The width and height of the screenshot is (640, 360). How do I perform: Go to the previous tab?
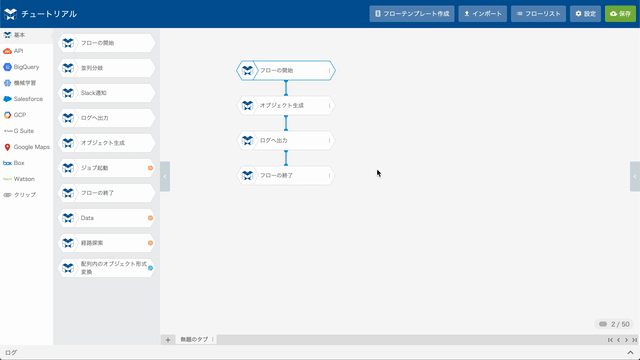pos(618,340)
